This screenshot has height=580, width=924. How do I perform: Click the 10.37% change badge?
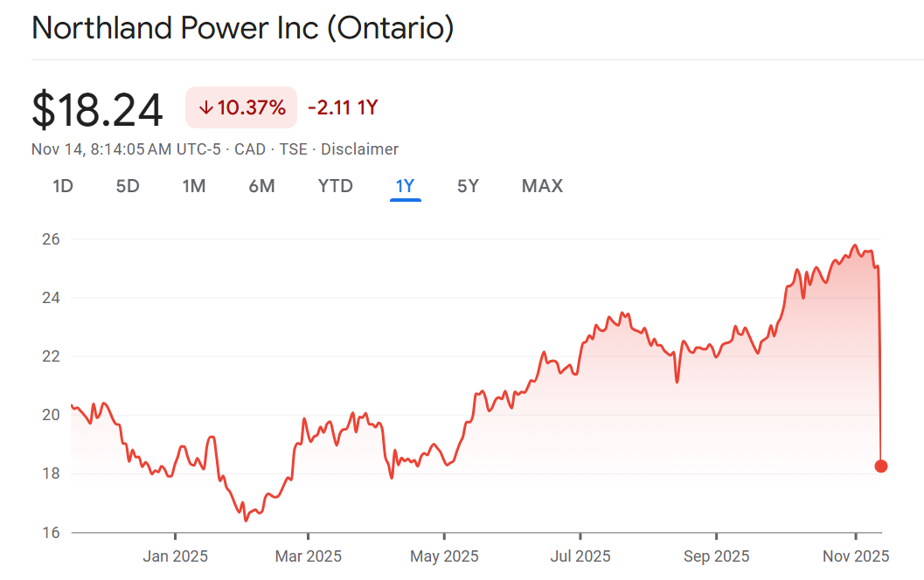pos(241,108)
